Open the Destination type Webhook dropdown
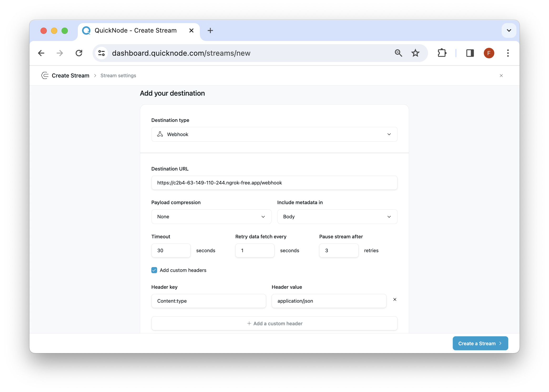Viewport: 549px width, 392px height. (x=274, y=134)
